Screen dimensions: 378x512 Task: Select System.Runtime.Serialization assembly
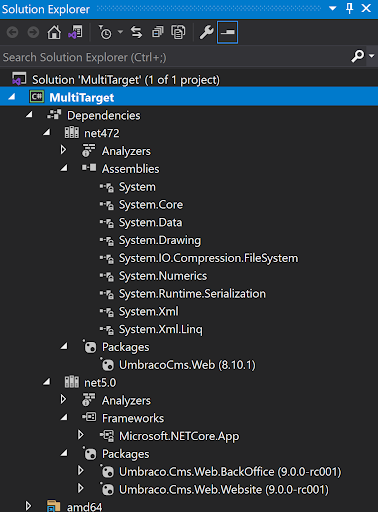click(192, 294)
